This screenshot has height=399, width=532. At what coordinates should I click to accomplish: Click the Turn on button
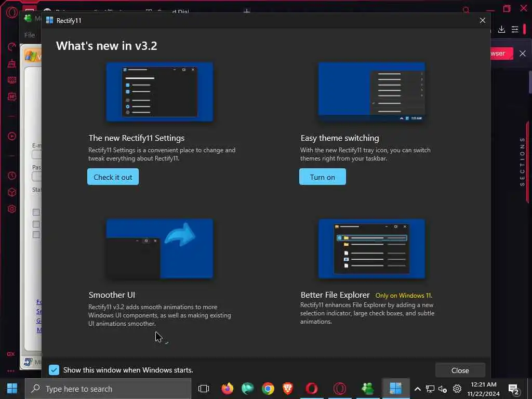[322, 177]
